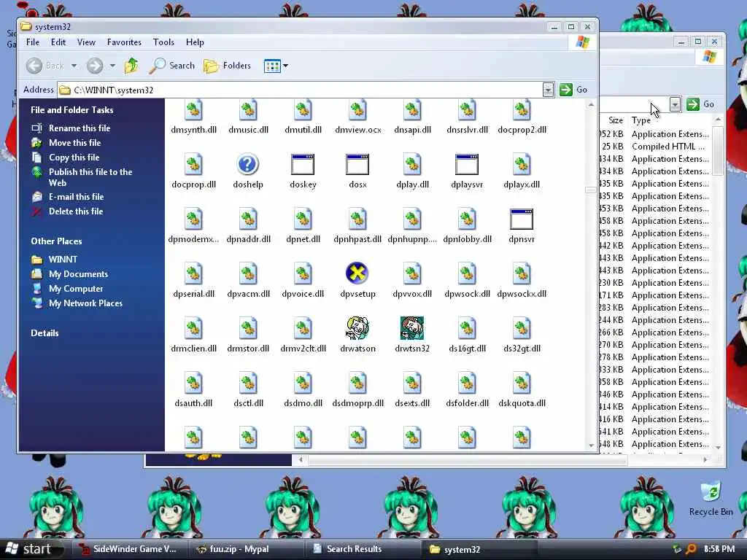Click the Forward navigation arrow button
The height and width of the screenshot is (560, 747).
[95, 66]
